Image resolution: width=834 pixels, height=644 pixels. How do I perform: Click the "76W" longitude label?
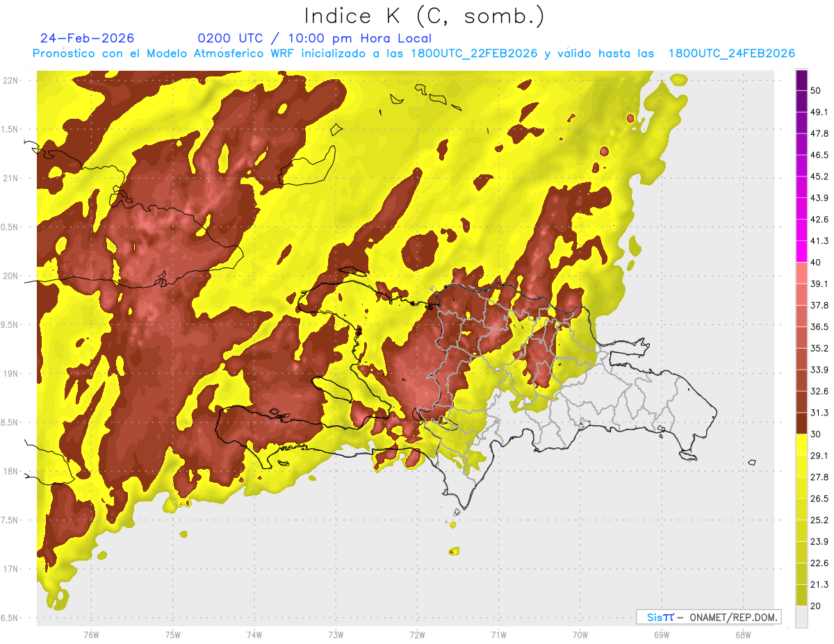(x=91, y=635)
